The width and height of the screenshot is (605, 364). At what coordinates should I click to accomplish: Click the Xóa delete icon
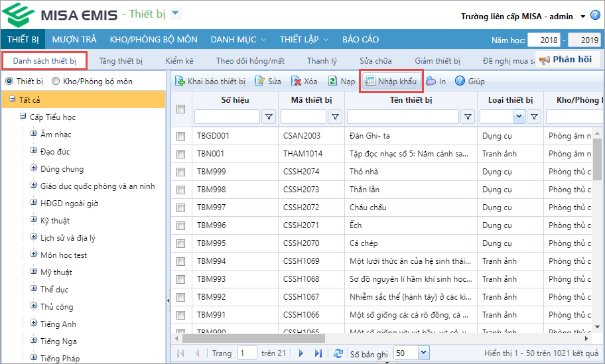[x=297, y=82]
